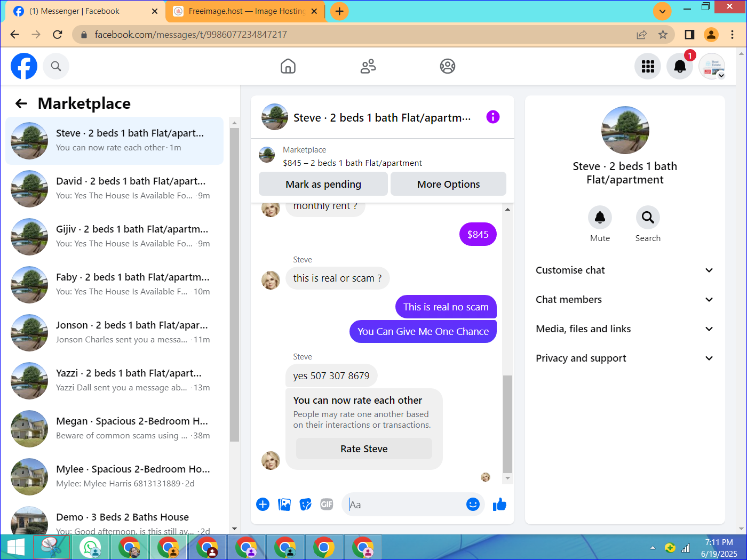Open Facebook search magnifier

(56, 66)
